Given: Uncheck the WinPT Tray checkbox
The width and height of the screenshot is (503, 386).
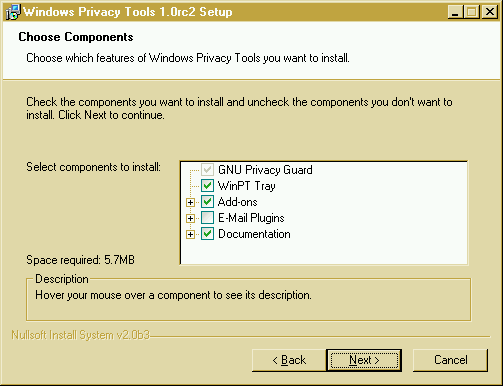Looking at the screenshot, I should (x=207, y=185).
